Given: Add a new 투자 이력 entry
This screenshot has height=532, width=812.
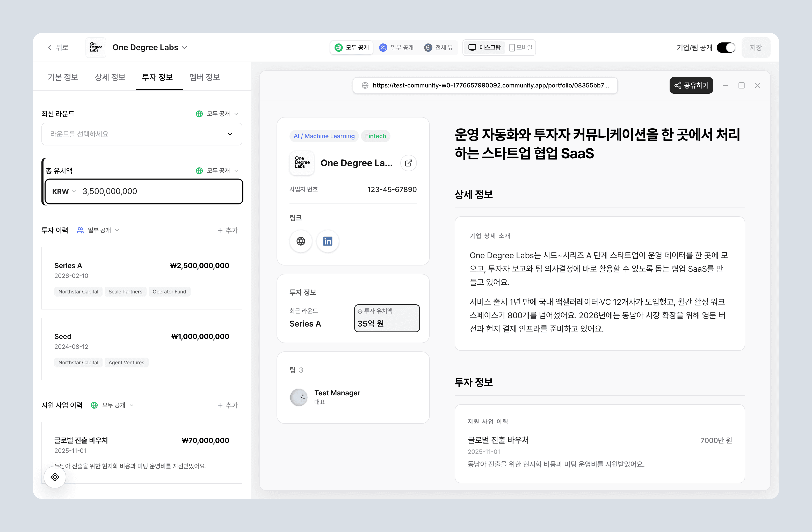Looking at the screenshot, I should [228, 230].
